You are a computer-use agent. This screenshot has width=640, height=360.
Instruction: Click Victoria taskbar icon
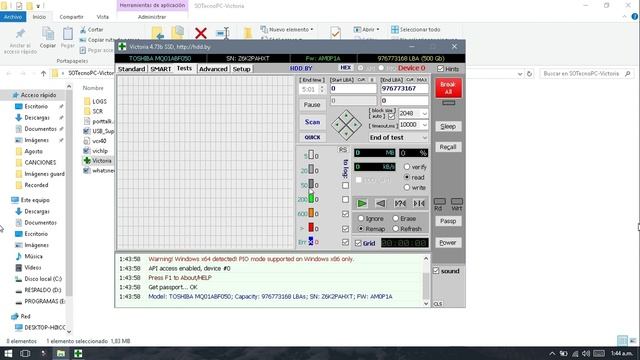point(78,353)
